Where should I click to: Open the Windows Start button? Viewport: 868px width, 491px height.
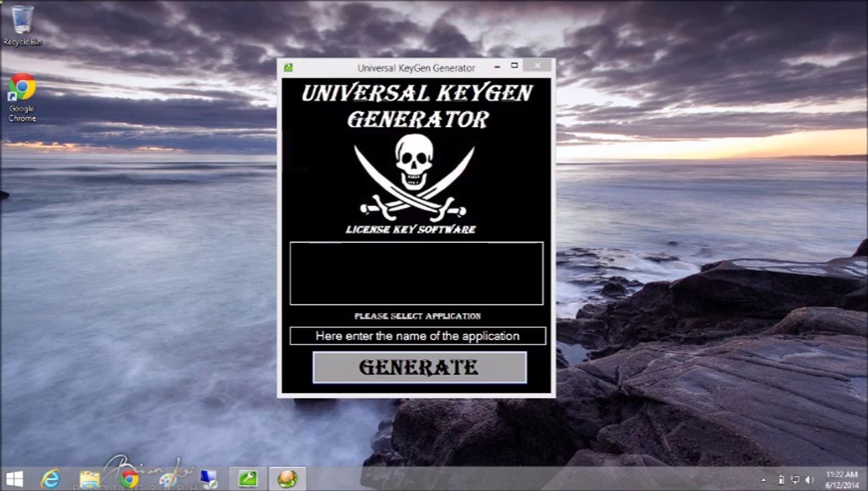14,479
